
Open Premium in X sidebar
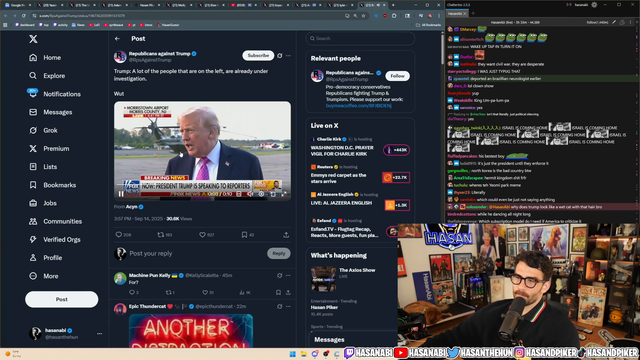(49, 149)
